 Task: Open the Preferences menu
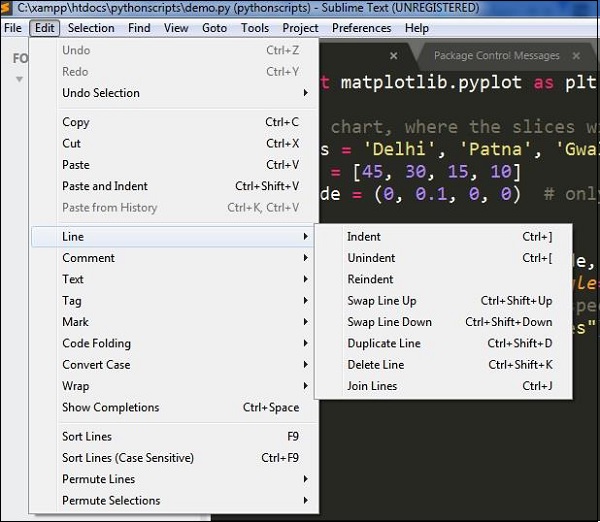[x=362, y=28]
